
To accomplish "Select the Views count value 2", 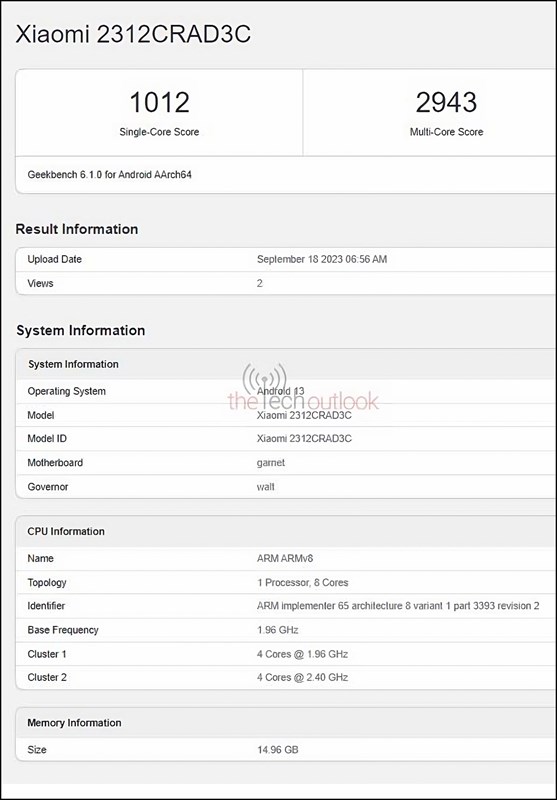I will [x=260, y=283].
